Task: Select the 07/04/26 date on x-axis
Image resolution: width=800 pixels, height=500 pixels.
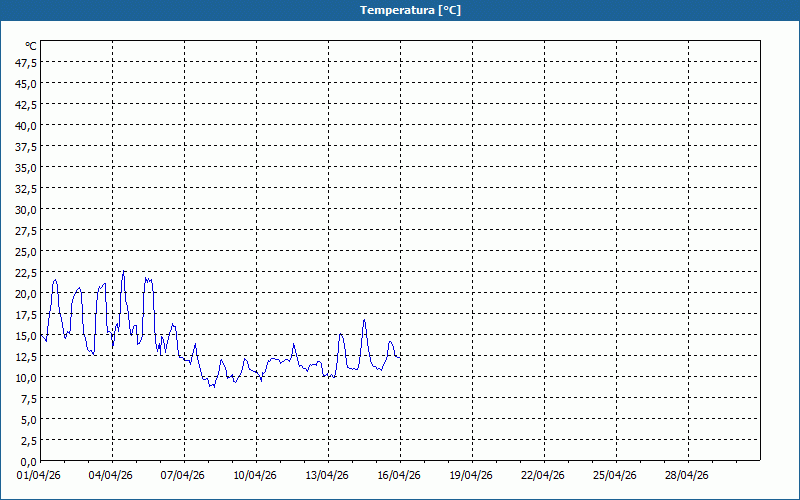Action: click(184, 475)
